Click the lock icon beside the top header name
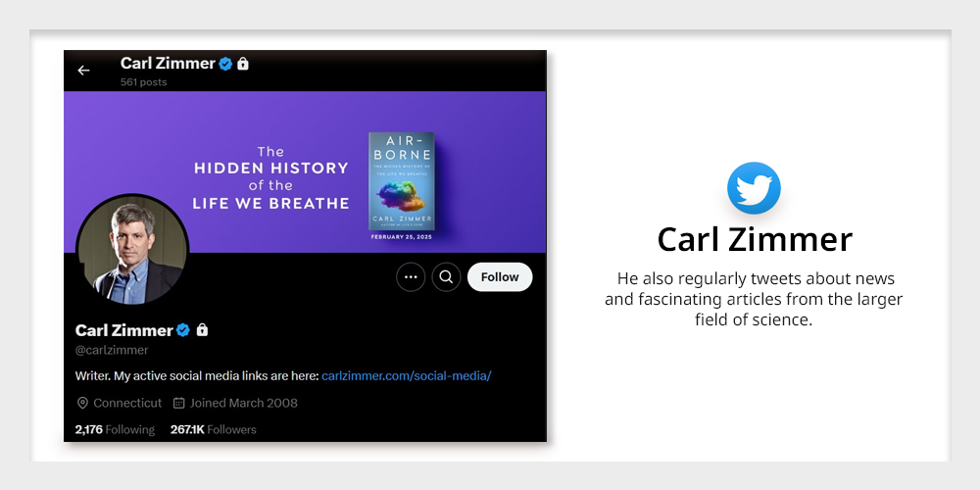This screenshot has height=490, width=980. [x=243, y=64]
